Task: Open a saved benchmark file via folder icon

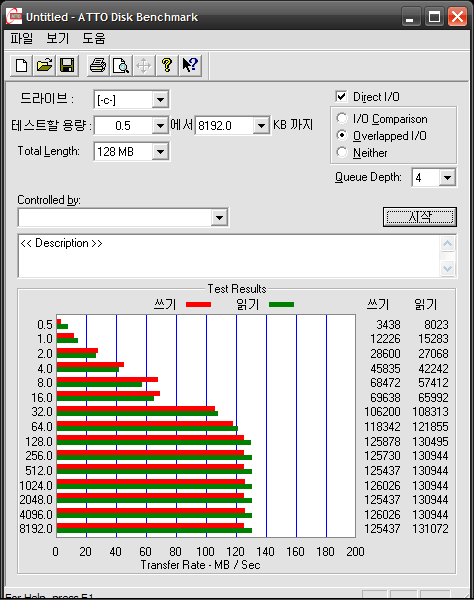Action: (x=44, y=65)
